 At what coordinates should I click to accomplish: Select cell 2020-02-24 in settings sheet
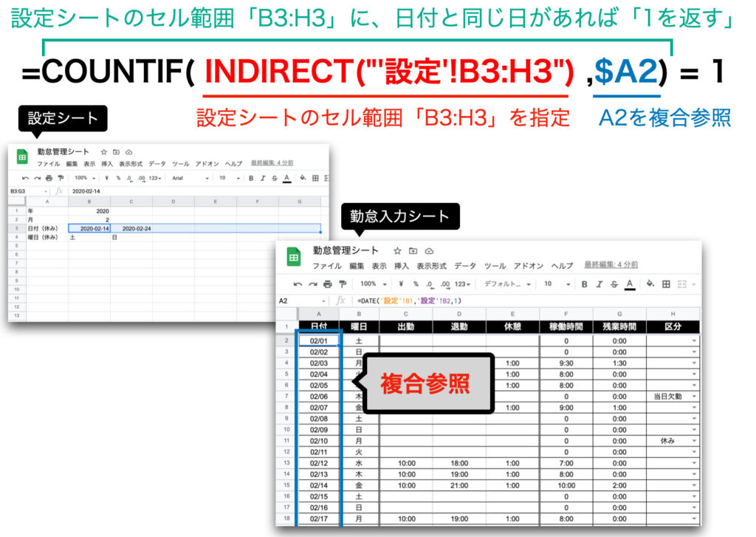click(131, 229)
